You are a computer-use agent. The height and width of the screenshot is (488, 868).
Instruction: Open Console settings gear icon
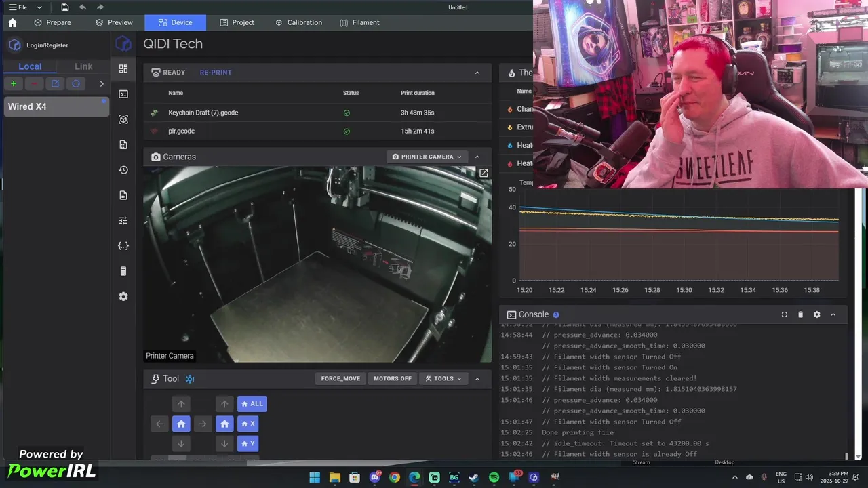(x=816, y=314)
